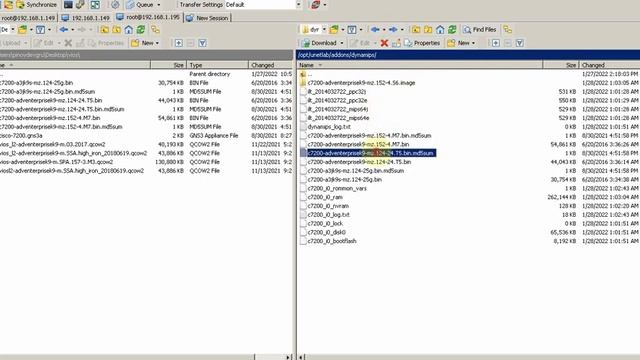Go to home directory in left panel
The height and width of the screenshot is (360, 640).
(x=129, y=29)
